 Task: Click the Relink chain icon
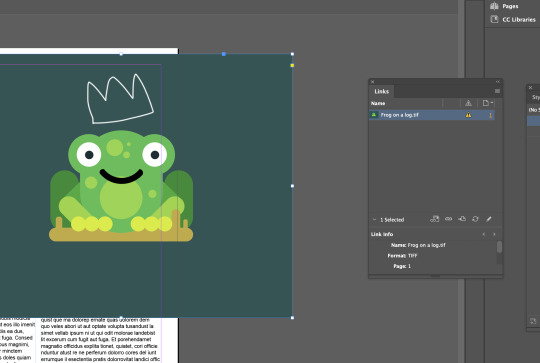pos(448,219)
